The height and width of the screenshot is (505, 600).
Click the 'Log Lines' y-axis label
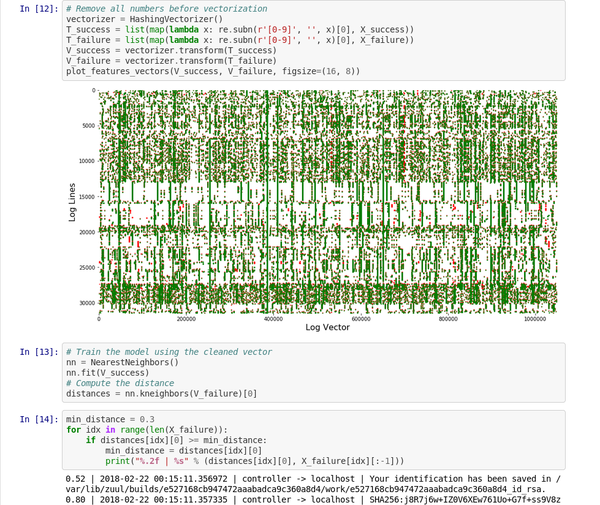(73, 201)
